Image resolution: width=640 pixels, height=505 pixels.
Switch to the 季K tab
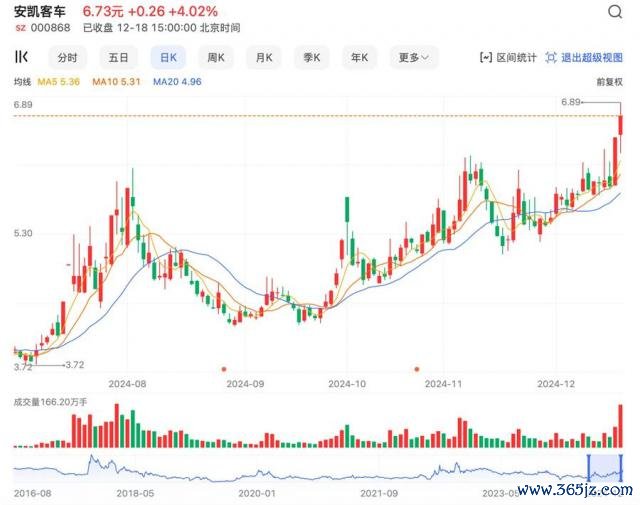tap(312, 58)
